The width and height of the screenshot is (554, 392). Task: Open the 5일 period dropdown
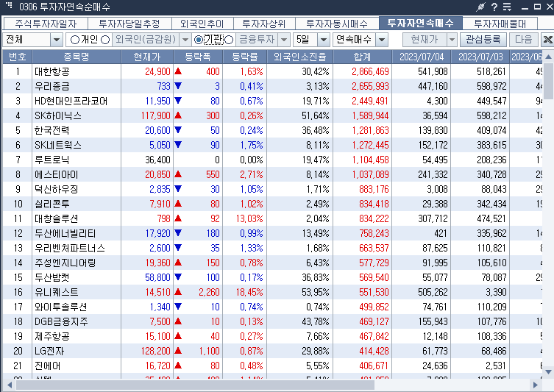323,40
